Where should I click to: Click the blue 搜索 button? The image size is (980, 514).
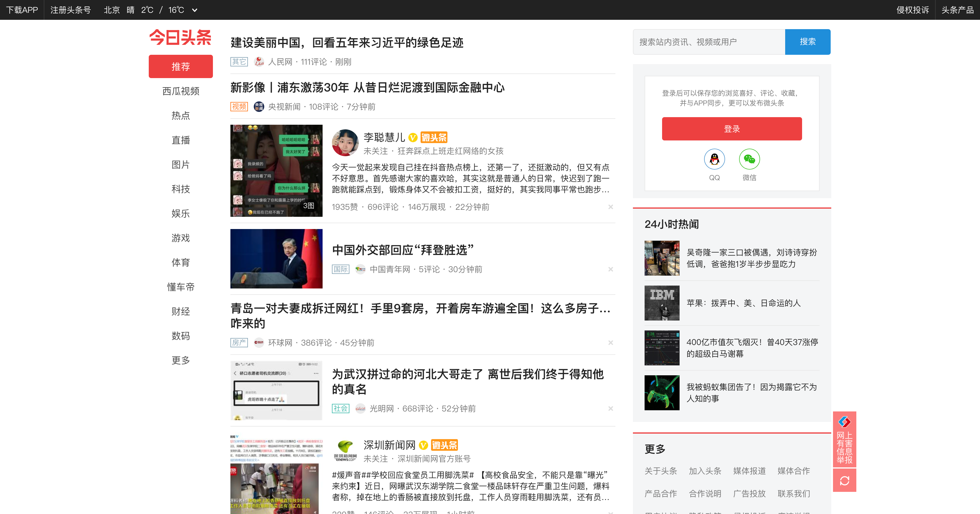pyautogui.click(x=807, y=42)
